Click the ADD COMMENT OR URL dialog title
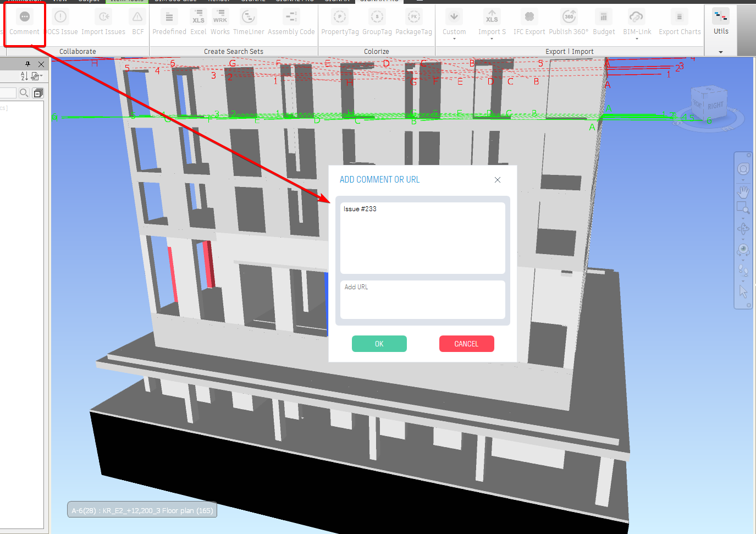 pos(379,180)
